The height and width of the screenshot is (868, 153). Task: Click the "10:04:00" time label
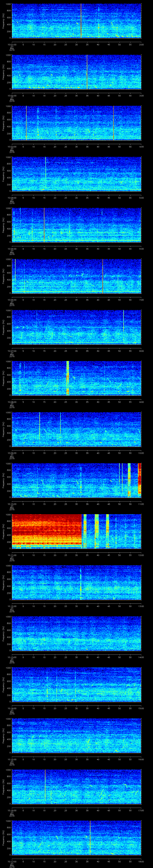[12, 198]
